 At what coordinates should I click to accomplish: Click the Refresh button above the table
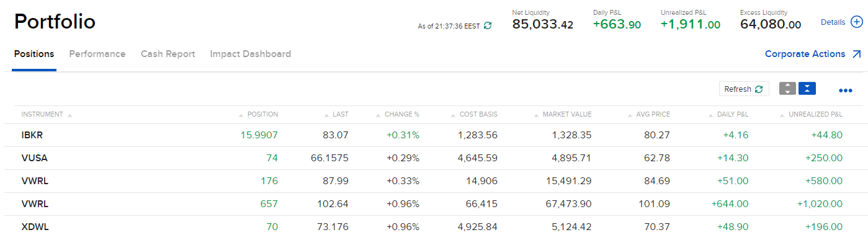[744, 89]
